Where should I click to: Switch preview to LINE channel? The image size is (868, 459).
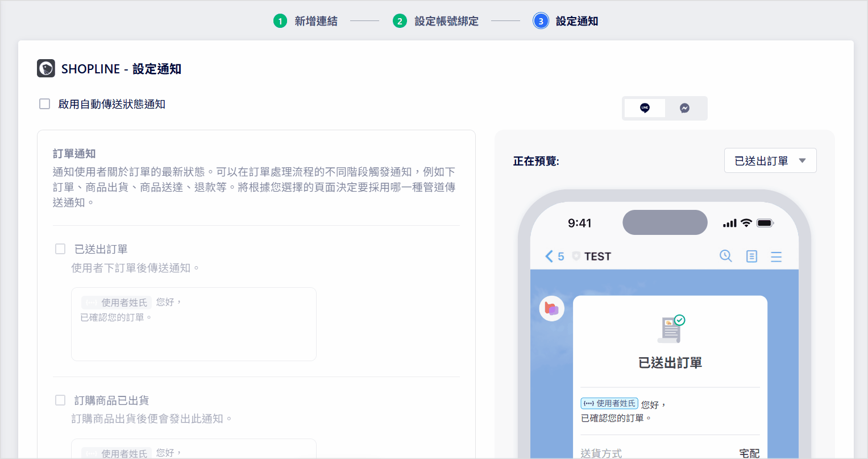[645, 108]
